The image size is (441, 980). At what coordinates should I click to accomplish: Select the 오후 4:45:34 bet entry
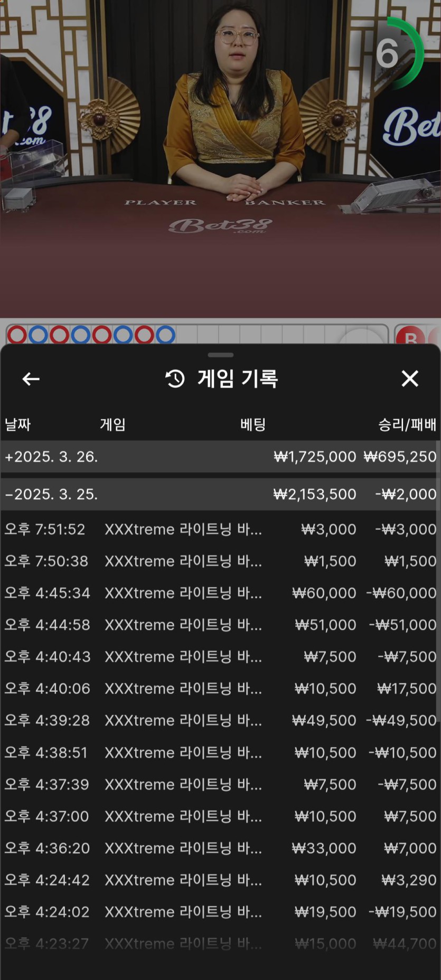[x=220, y=593]
